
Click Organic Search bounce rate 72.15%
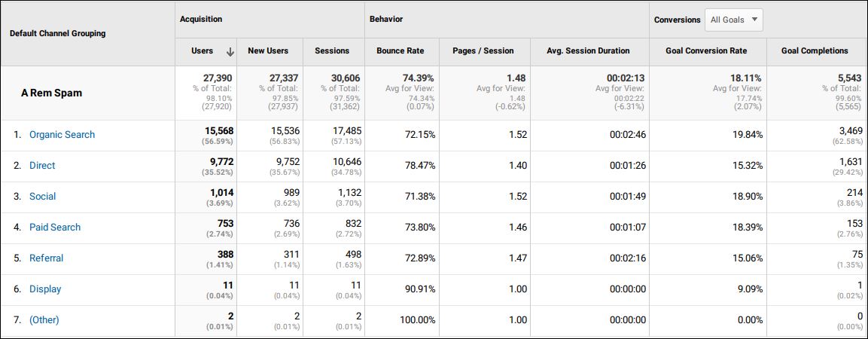point(419,135)
